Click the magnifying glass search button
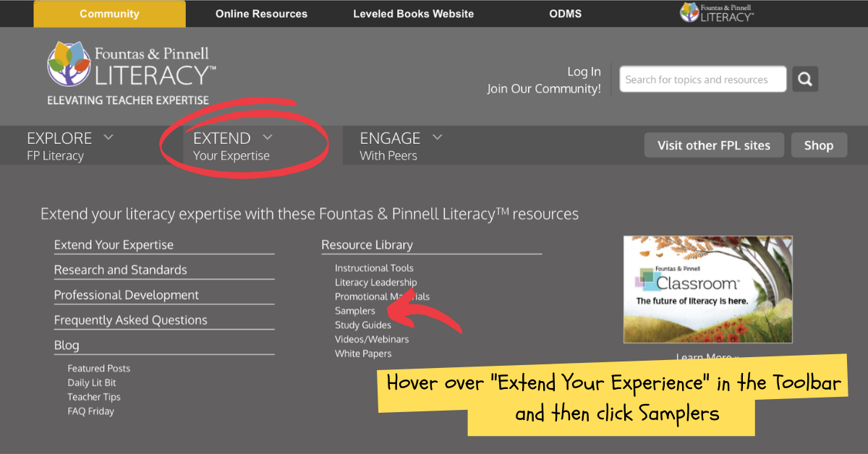This screenshot has width=868, height=454. (805, 79)
